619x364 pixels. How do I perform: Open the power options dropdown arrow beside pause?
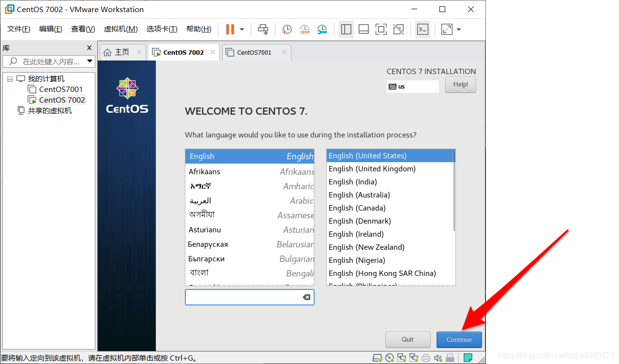pyautogui.click(x=242, y=30)
